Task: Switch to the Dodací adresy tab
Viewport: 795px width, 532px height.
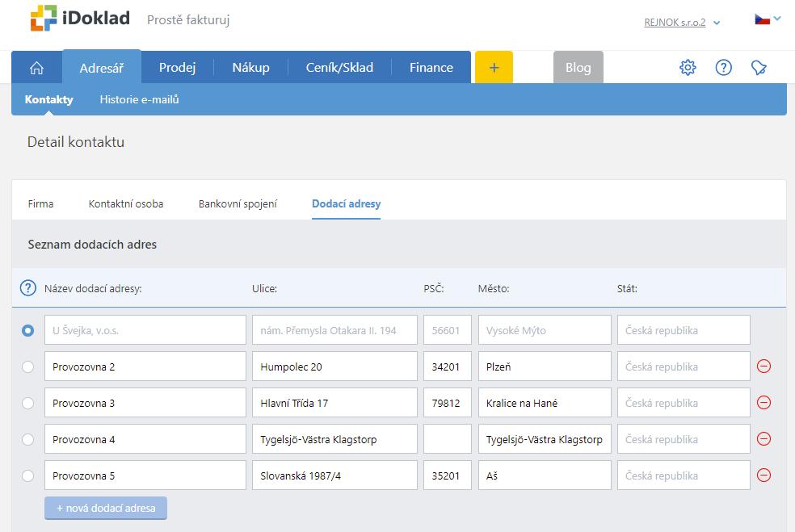Action: pyautogui.click(x=347, y=203)
